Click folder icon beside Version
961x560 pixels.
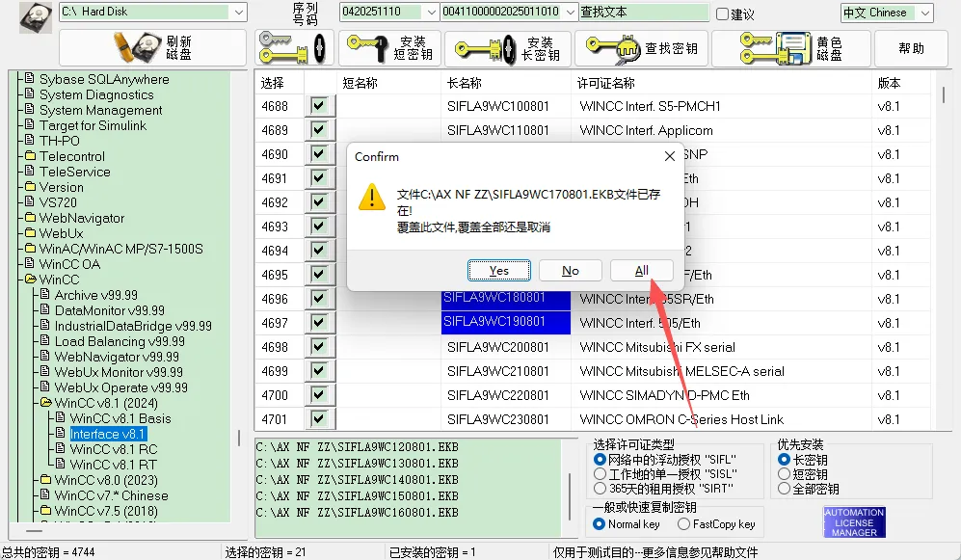[x=30, y=186]
